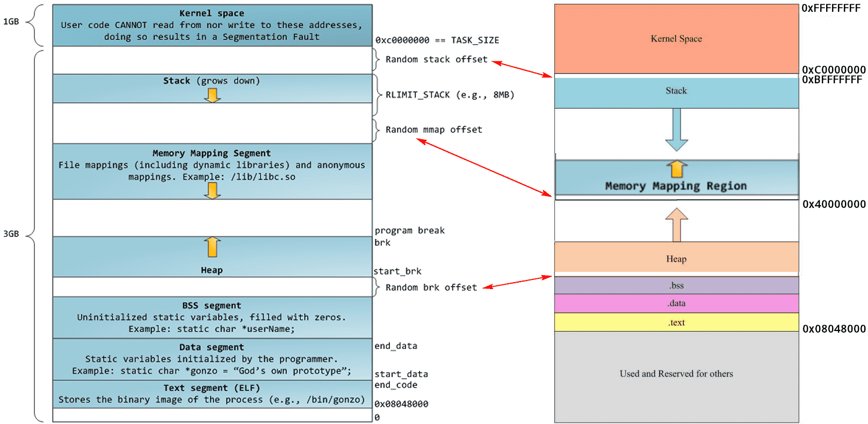The height and width of the screenshot is (424, 868).
Task: Click the 'end_data' label
Action: pyautogui.click(x=396, y=346)
